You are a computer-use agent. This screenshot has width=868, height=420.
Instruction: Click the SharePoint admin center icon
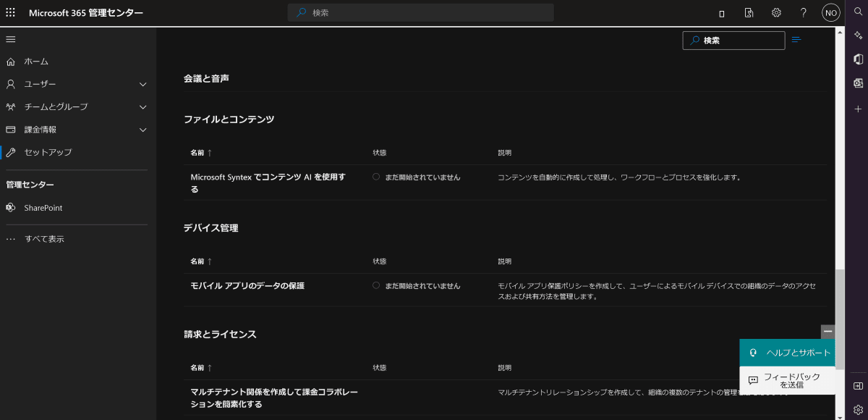point(11,208)
